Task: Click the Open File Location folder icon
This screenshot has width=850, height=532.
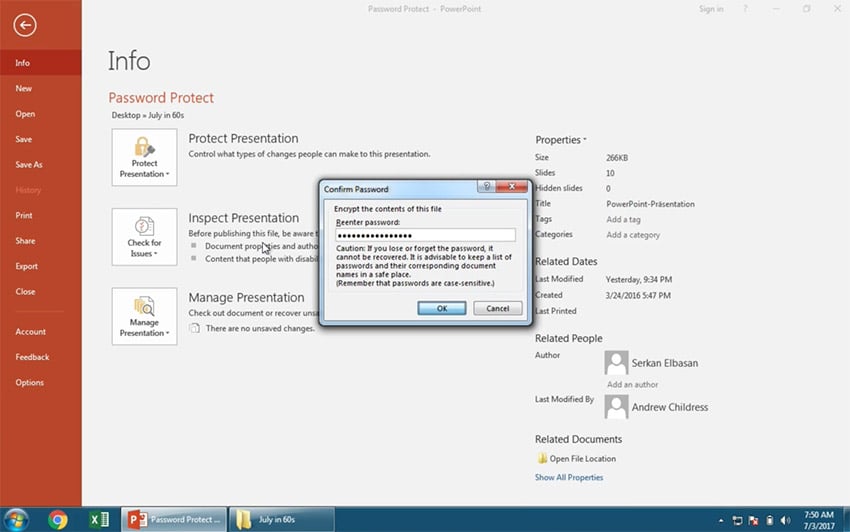Action: (x=542, y=458)
